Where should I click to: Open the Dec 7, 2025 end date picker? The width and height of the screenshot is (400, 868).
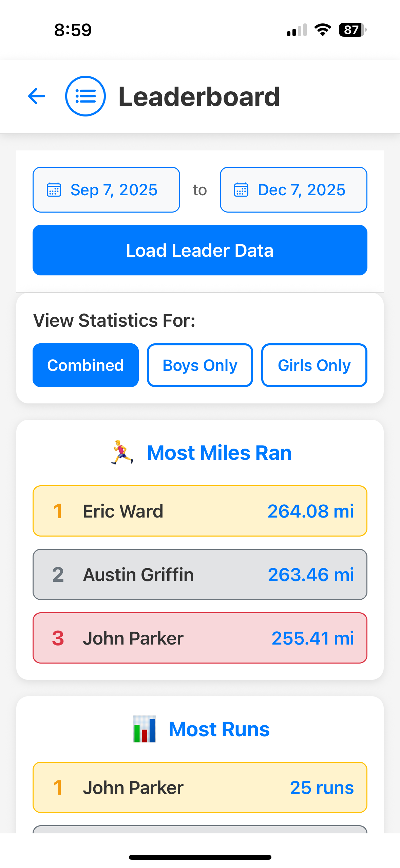pos(293,190)
